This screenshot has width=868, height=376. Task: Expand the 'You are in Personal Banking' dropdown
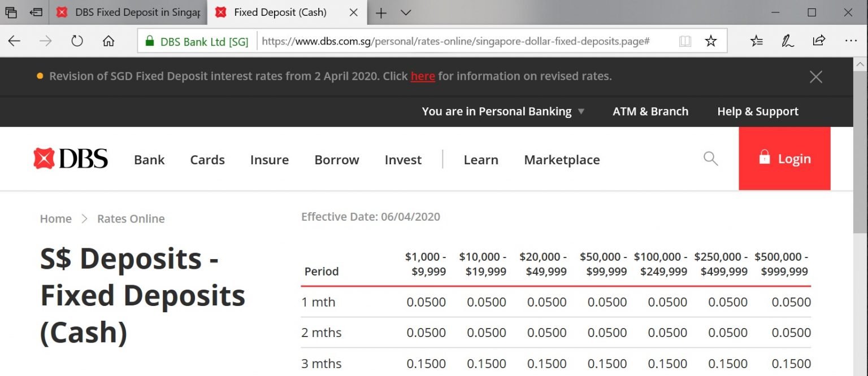coord(502,111)
